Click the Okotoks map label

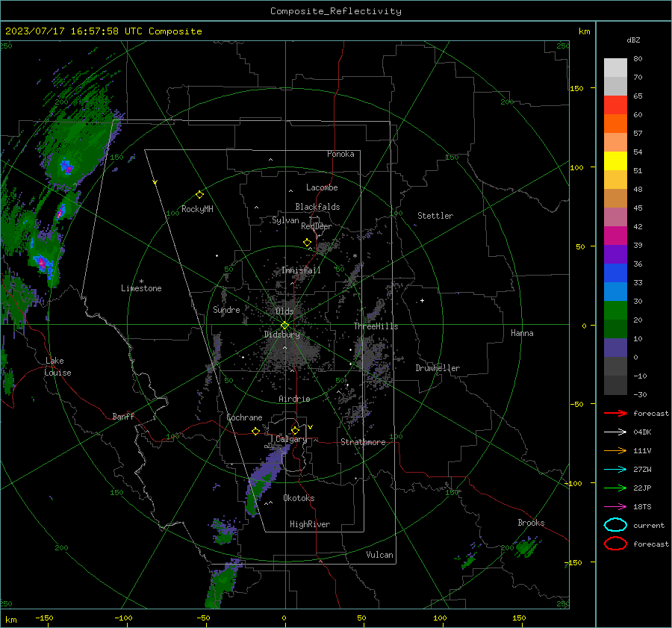pos(299,498)
